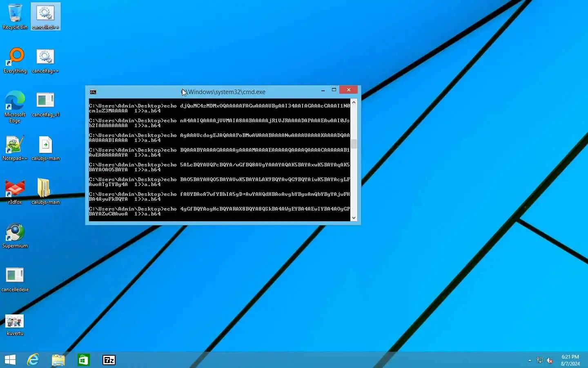Select the cancelfag_v1 desktop icon
The image size is (588, 368).
click(x=45, y=104)
